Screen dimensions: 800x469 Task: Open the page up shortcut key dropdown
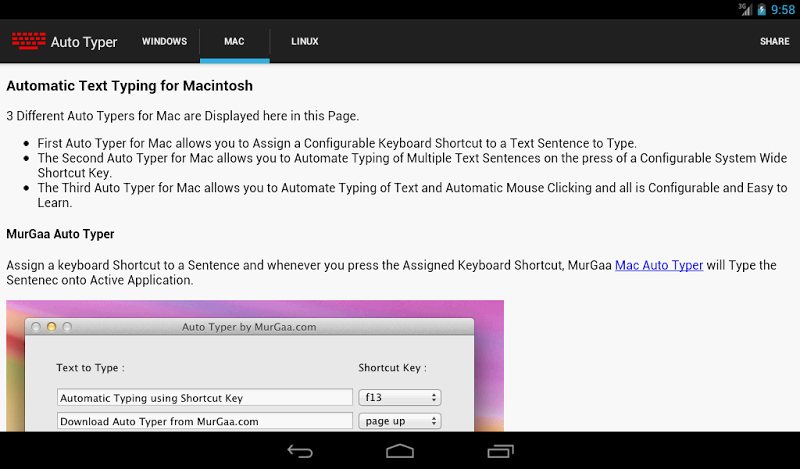point(400,421)
